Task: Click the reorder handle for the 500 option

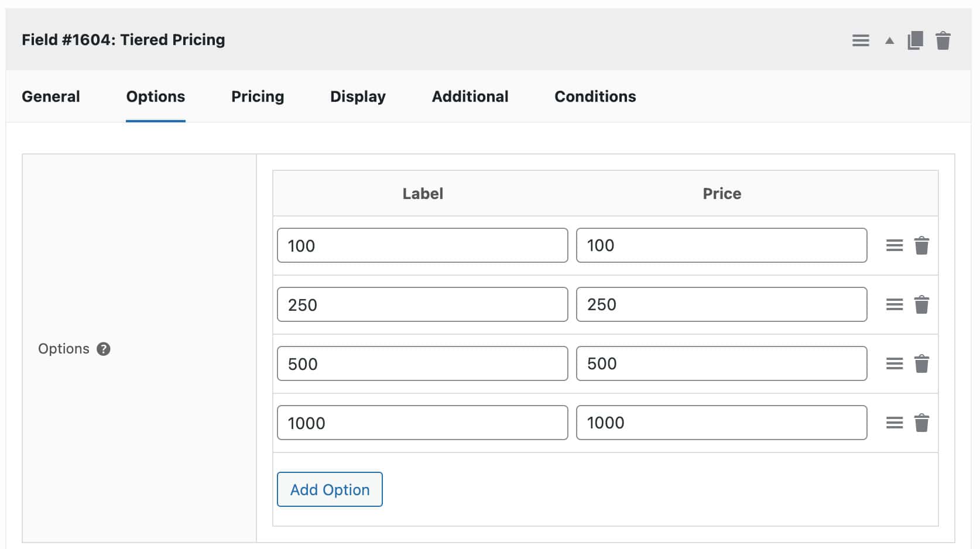Action: click(895, 363)
